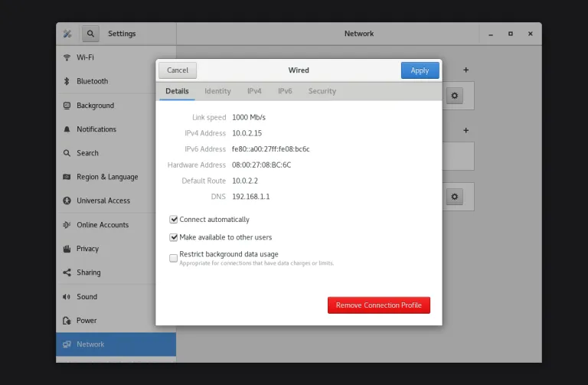Switch to the Identity tab
588x385 pixels.
217,91
